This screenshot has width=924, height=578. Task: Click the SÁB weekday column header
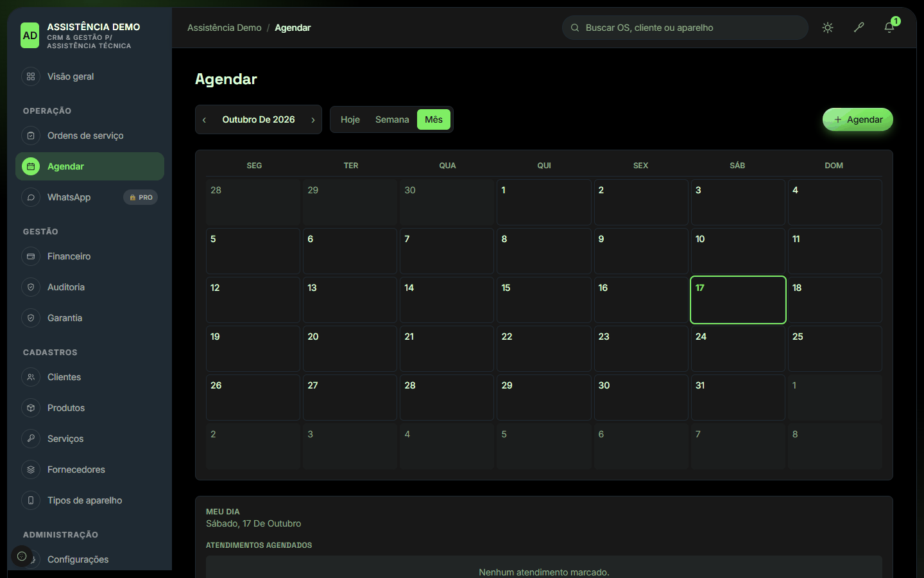737,166
